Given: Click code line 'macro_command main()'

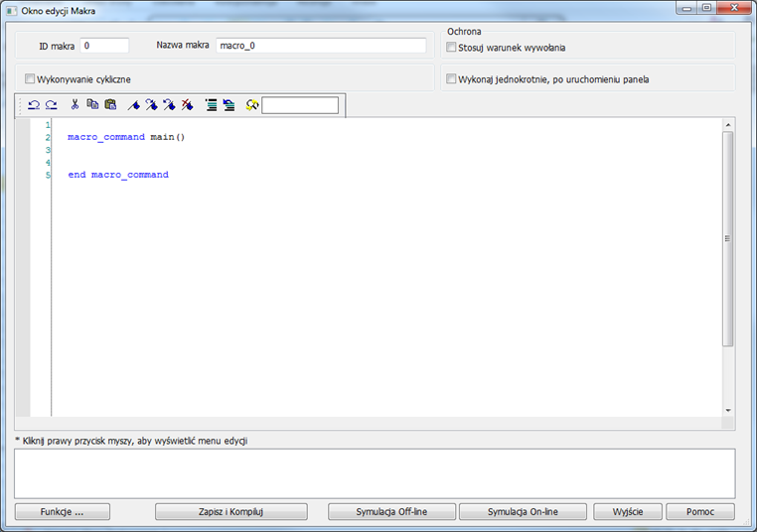Looking at the screenshot, I should click(126, 137).
